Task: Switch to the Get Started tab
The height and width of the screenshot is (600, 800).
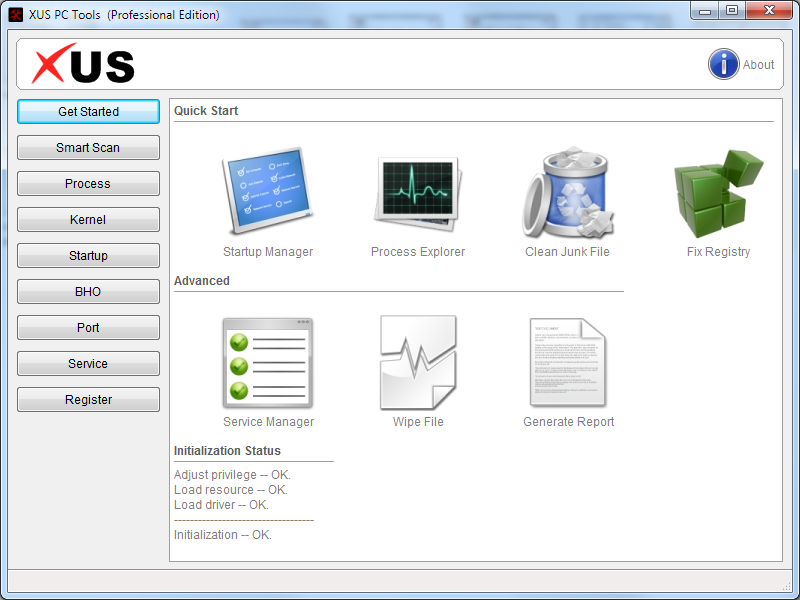Action: 88,112
